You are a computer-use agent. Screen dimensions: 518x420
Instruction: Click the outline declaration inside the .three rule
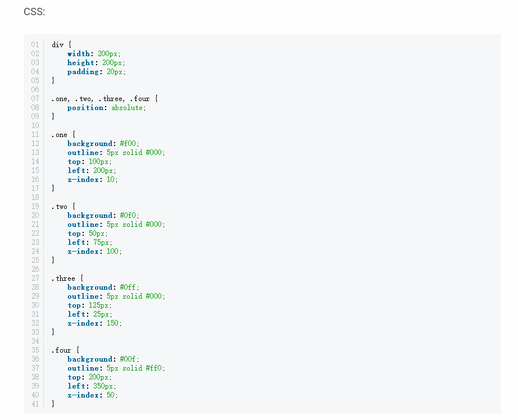click(x=116, y=296)
